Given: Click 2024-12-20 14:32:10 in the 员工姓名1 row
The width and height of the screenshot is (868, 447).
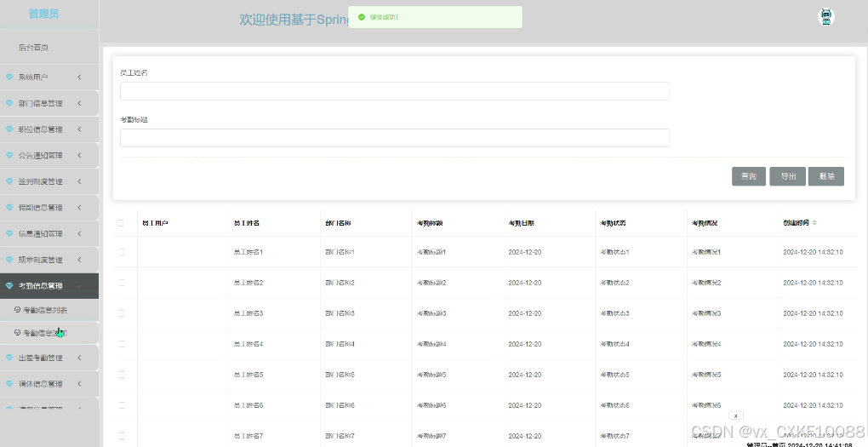Looking at the screenshot, I should click(813, 251).
